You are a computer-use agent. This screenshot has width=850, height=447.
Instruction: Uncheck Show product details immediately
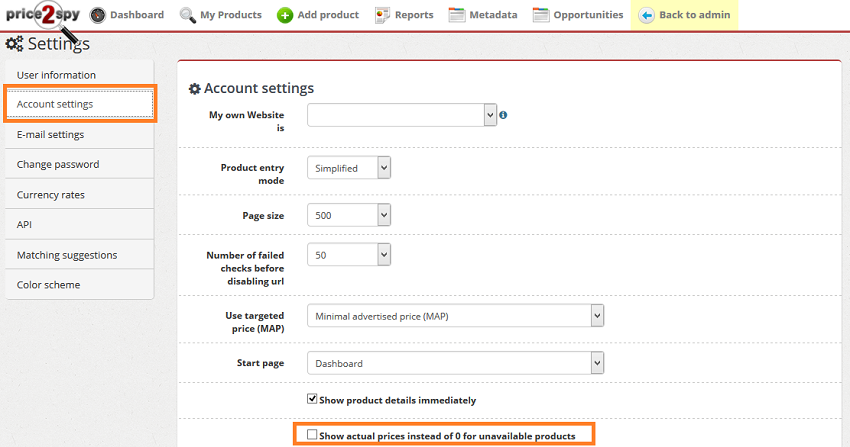[x=312, y=399]
